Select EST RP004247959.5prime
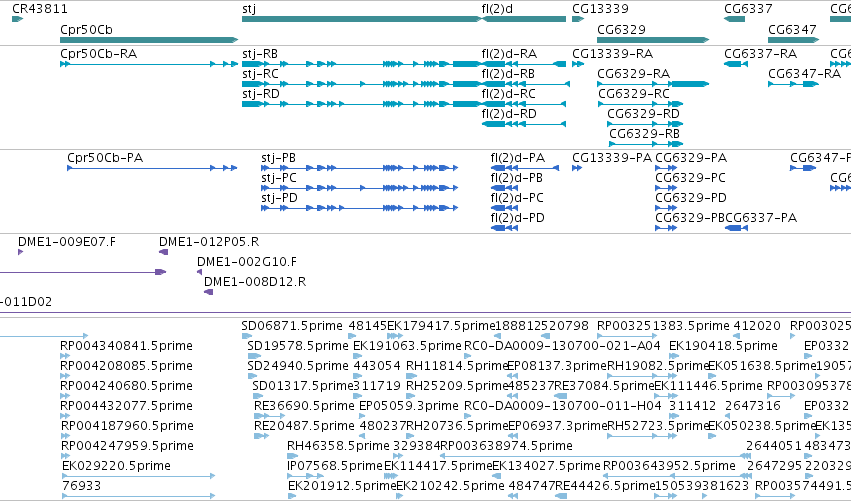 click(65, 456)
